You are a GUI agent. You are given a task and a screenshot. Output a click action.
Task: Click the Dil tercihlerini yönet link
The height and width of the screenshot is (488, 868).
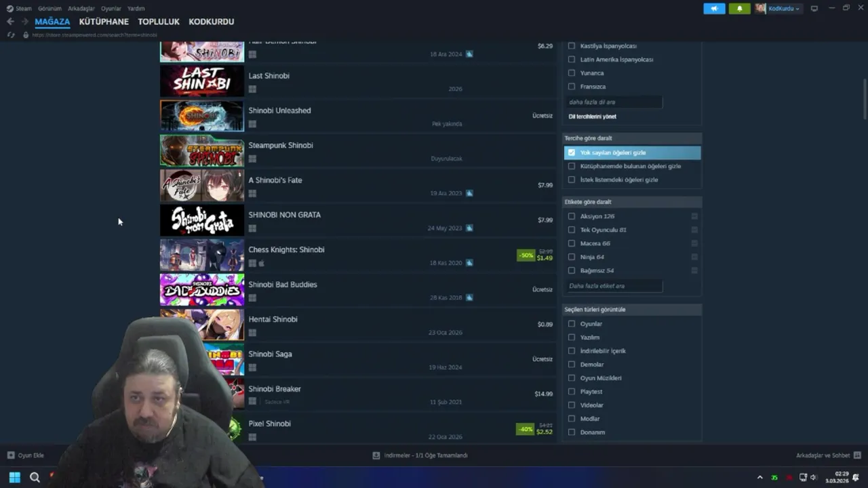click(x=592, y=117)
